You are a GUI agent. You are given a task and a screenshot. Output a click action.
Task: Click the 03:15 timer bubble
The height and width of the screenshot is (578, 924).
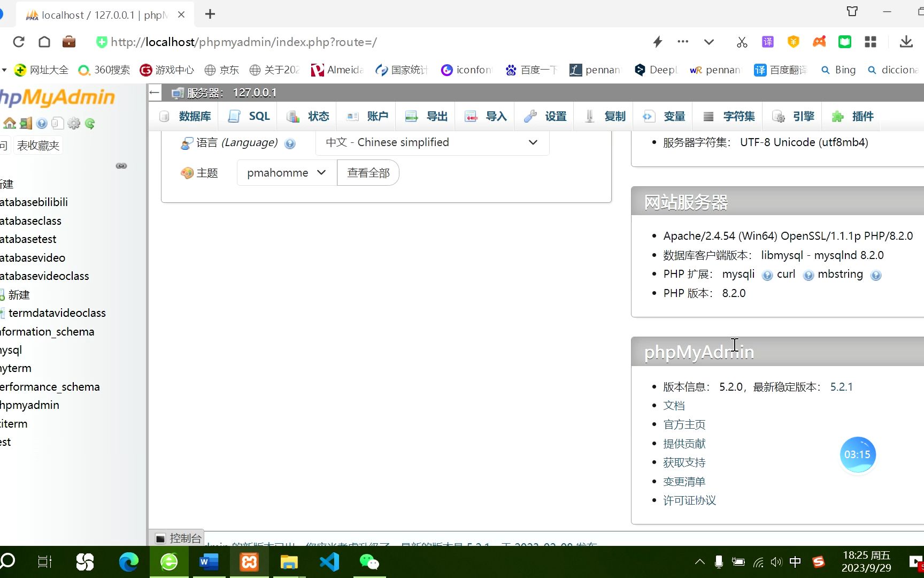[858, 454]
